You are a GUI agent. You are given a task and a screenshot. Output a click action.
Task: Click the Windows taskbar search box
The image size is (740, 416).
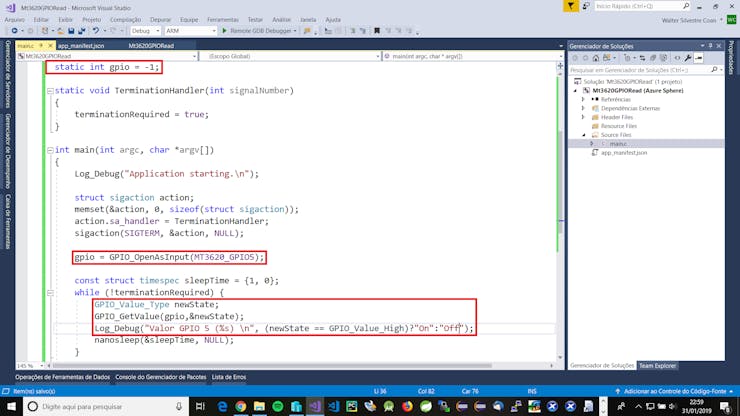point(106,407)
